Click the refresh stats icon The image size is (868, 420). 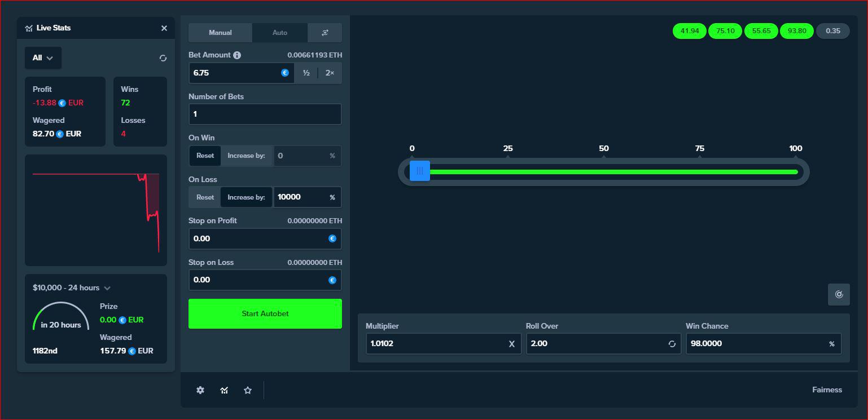click(x=163, y=58)
